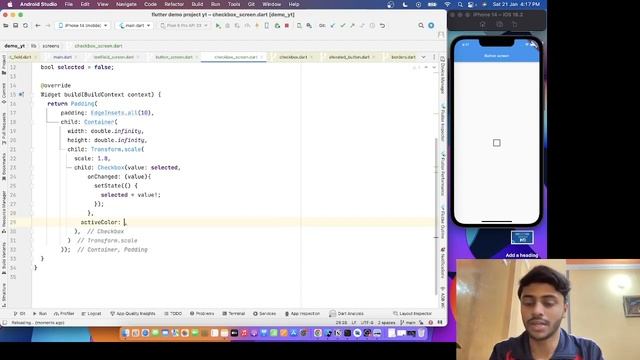The height and width of the screenshot is (360, 640).
Task: Open the TODO tool window
Action: [173, 313]
